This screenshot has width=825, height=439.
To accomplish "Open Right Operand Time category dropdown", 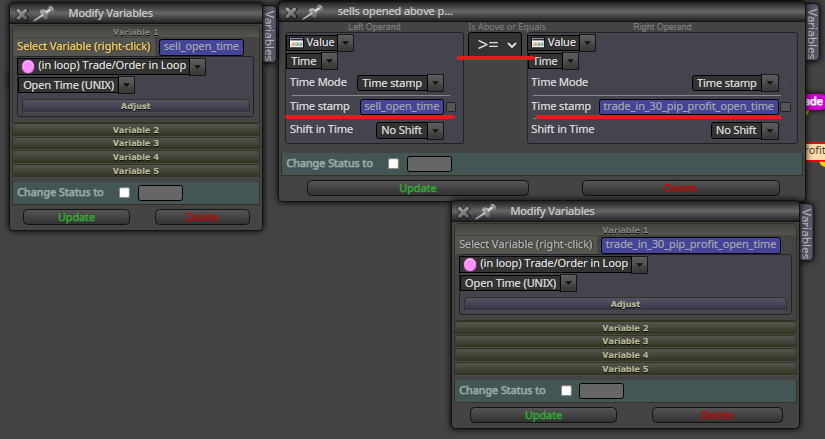I will pyautogui.click(x=570, y=62).
